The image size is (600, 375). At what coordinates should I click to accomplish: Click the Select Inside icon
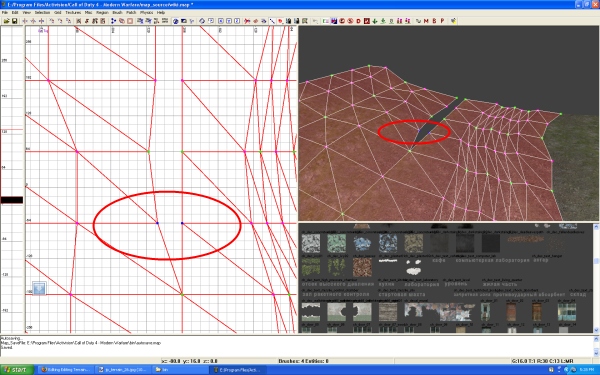click(x=103, y=21)
